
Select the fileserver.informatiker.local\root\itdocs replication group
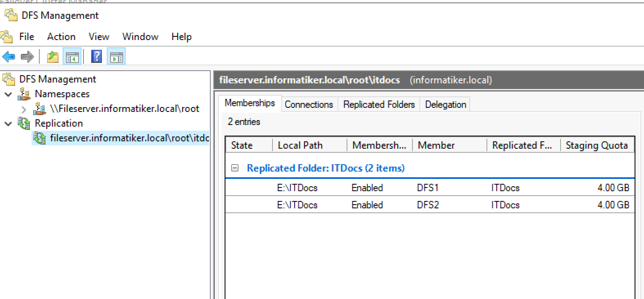point(129,138)
